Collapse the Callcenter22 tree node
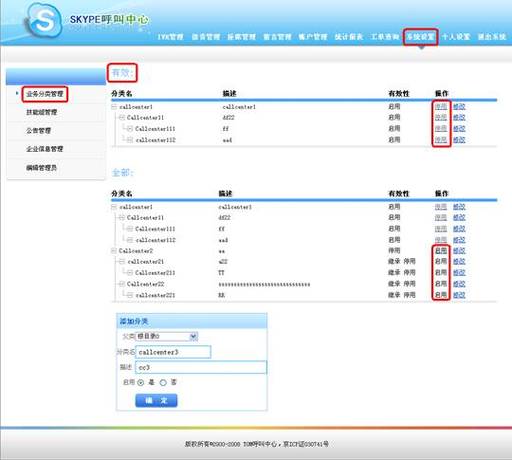This screenshot has height=460, width=512. [122, 284]
